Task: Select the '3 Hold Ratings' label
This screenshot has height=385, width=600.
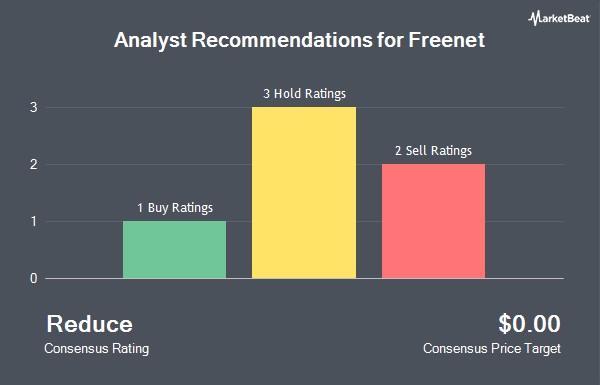Action: pos(304,94)
